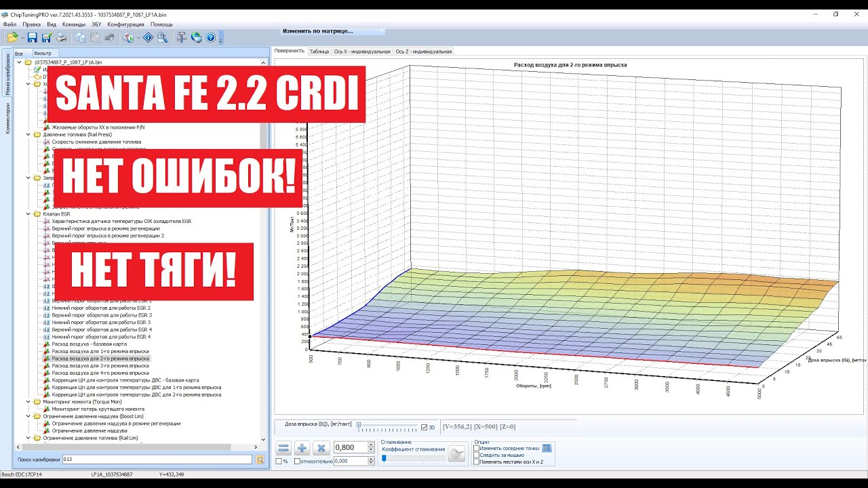Click the plus add-value button
This screenshot has width=868, height=488.
tap(302, 448)
